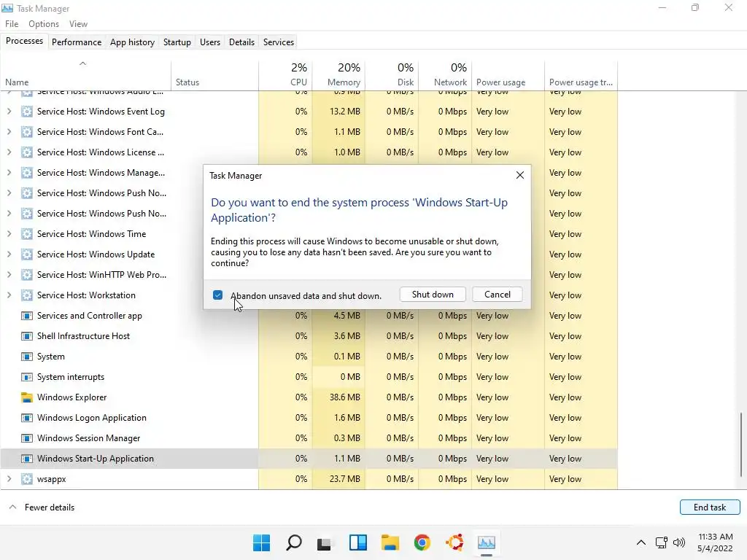Open the View menu

[x=78, y=24]
